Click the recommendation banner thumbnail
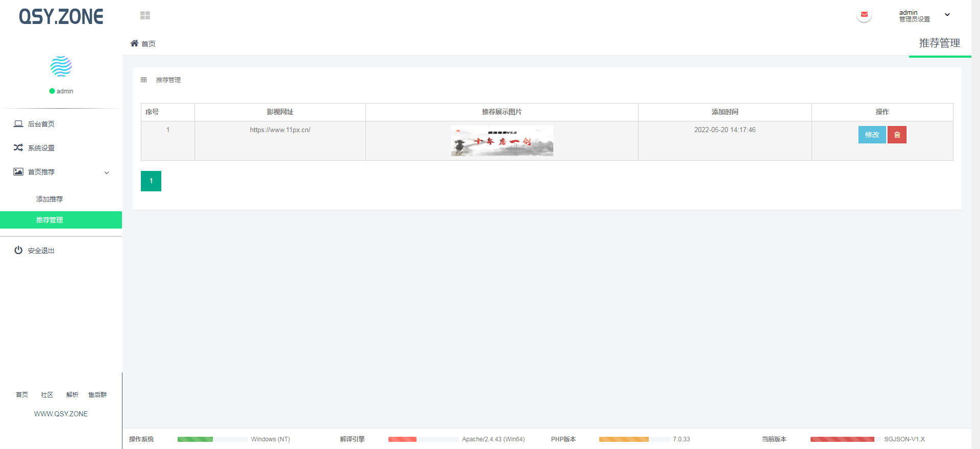This screenshot has width=980, height=449. pyautogui.click(x=502, y=141)
